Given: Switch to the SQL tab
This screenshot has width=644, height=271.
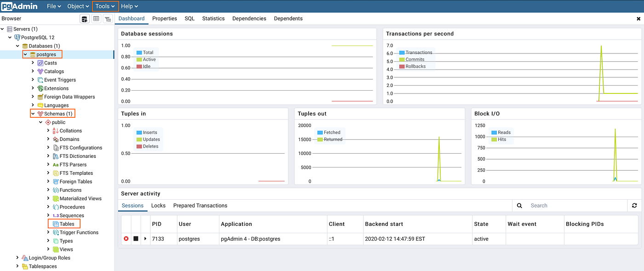Looking at the screenshot, I should 189,18.
